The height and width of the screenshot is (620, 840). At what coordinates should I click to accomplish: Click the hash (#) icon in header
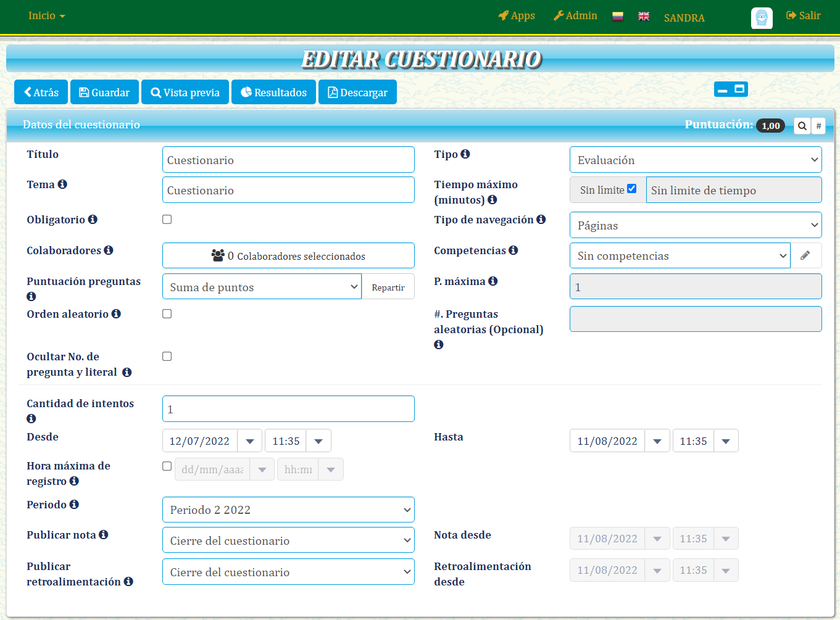tap(818, 126)
